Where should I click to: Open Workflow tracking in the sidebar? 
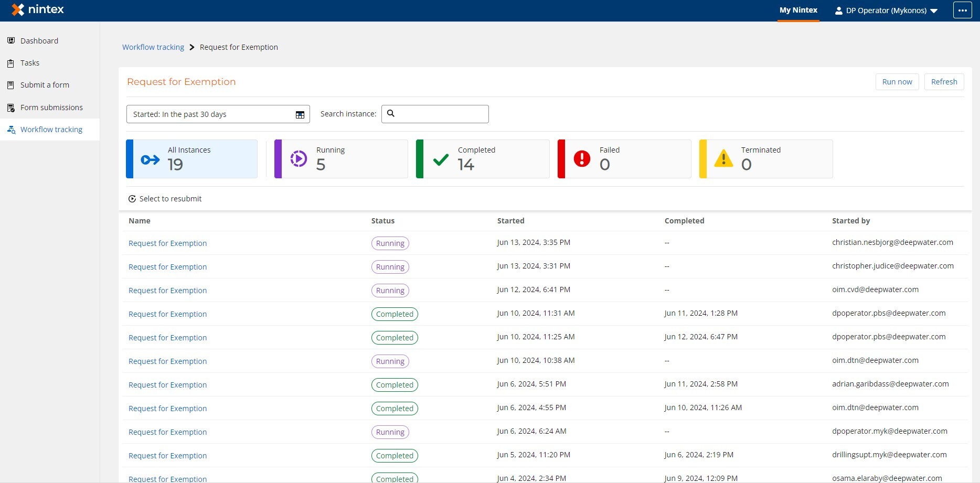click(x=51, y=130)
